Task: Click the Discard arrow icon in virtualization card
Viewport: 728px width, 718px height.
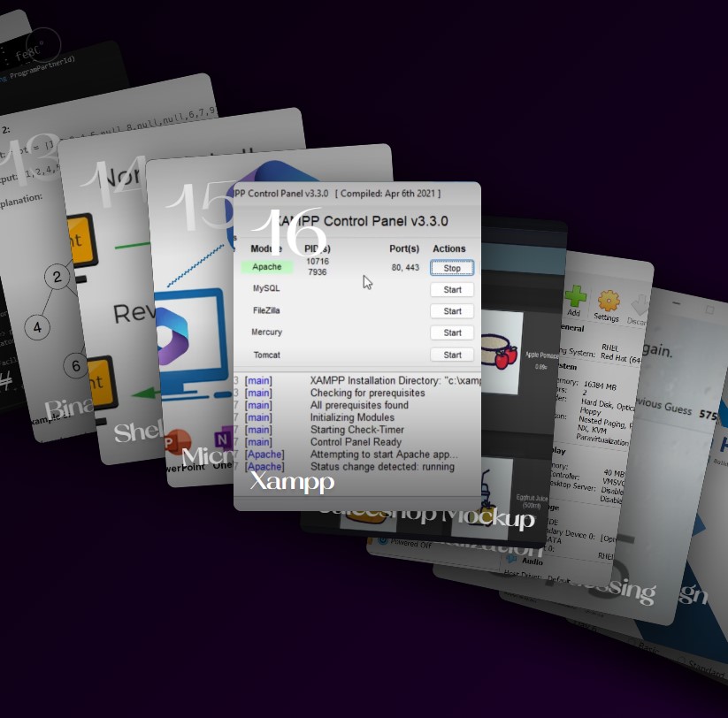Action: pos(641,305)
